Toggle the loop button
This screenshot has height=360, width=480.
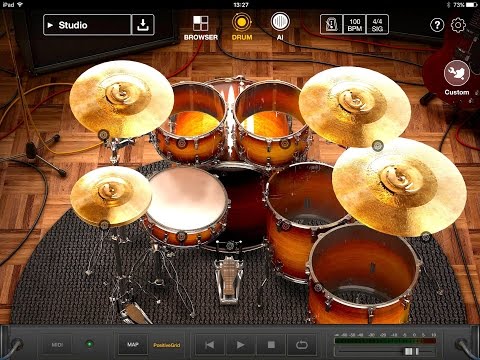click(x=302, y=345)
